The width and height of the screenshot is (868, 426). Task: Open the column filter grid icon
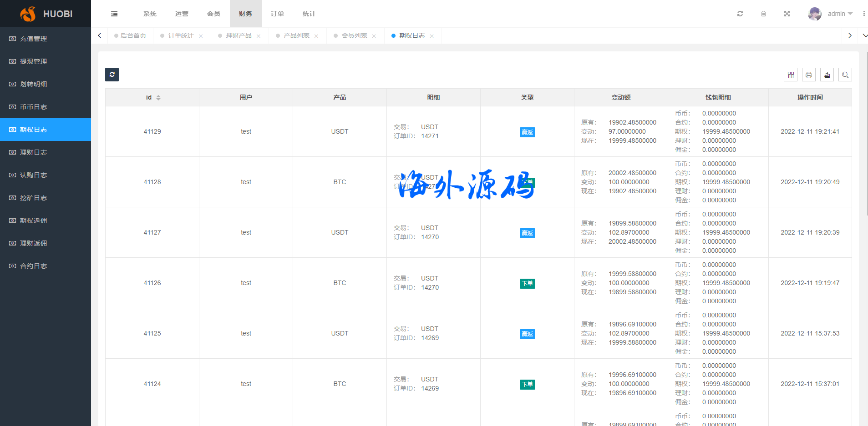click(x=791, y=75)
